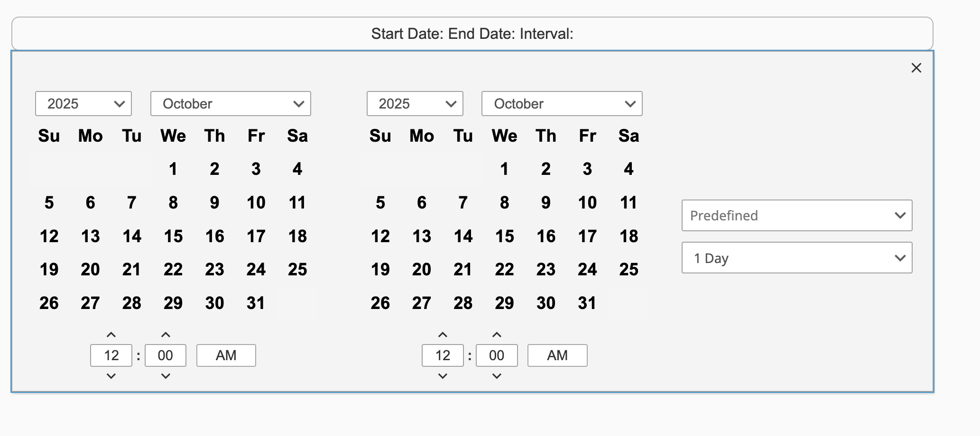Close the date range picker panel
980x436 pixels.
click(916, 68)
